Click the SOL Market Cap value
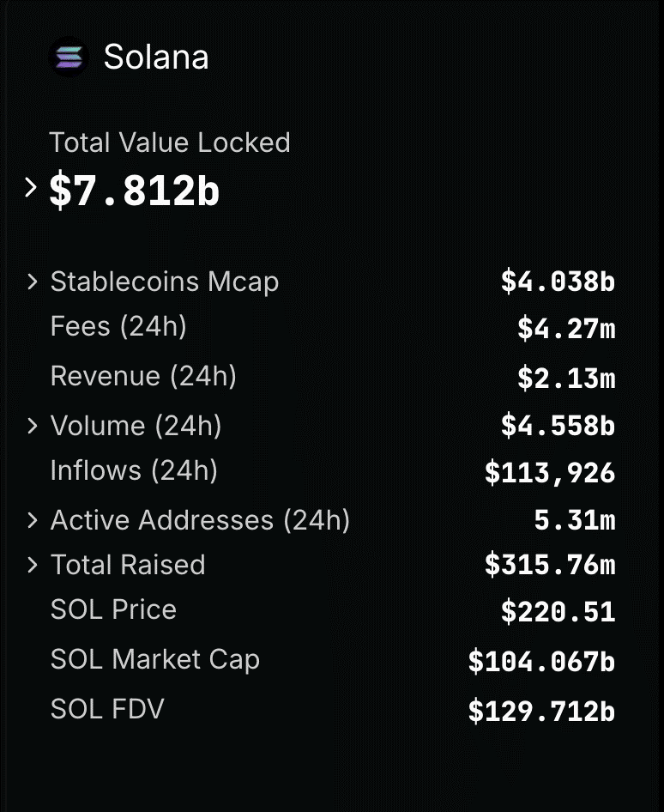This screenshot has width=664, height=812. [x=542, y=661]
